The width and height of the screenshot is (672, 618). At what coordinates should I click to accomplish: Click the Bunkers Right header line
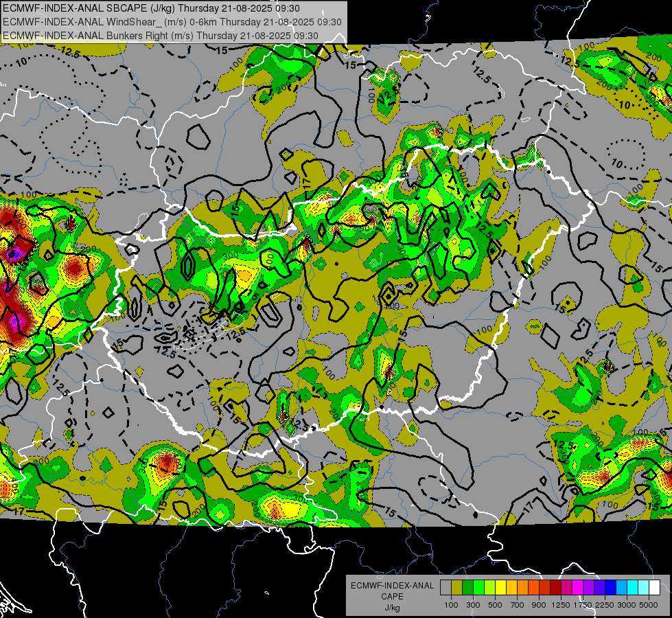point(161,36)
